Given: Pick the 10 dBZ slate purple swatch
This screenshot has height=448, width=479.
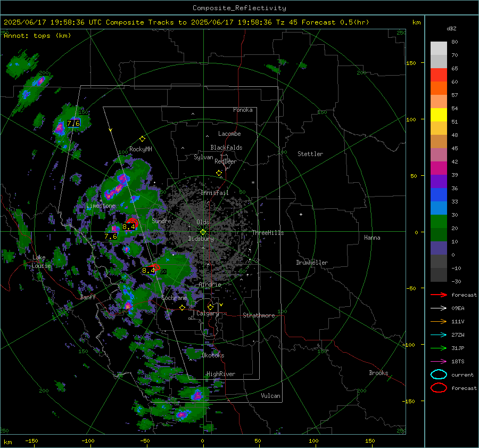Looking at the screenshot, I should [439, 248].
